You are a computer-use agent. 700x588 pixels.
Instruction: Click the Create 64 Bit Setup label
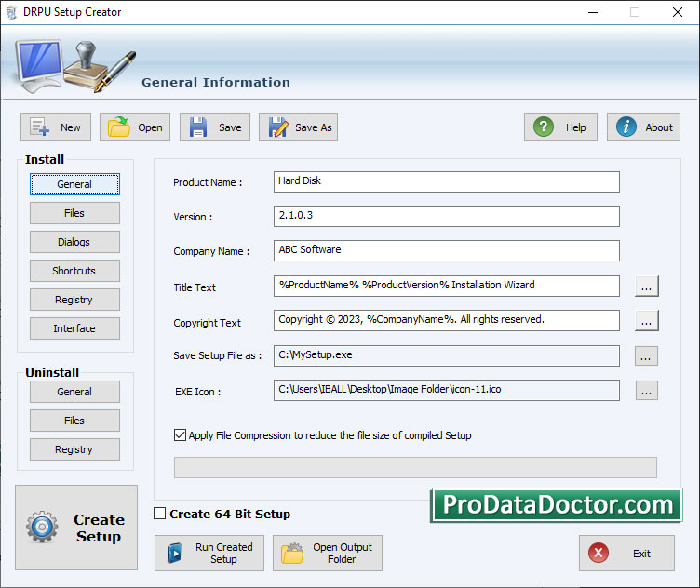point(230,514)
